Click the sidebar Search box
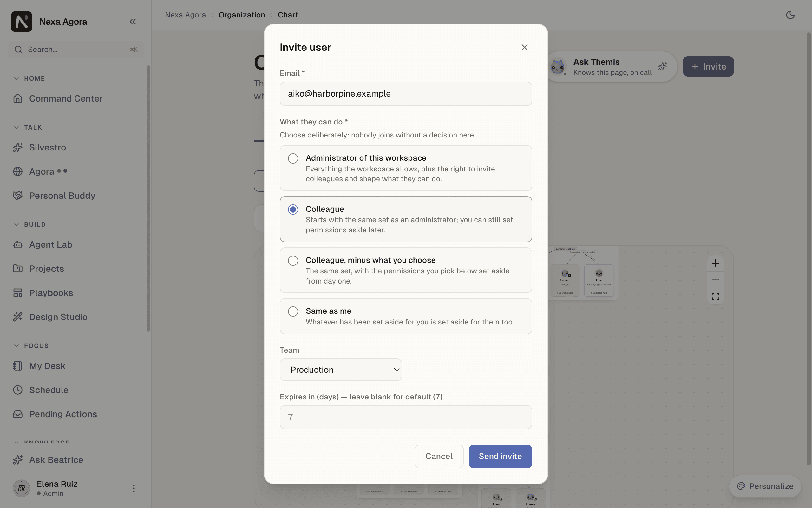This screenshot has height=508, width=812. (75, 50)
